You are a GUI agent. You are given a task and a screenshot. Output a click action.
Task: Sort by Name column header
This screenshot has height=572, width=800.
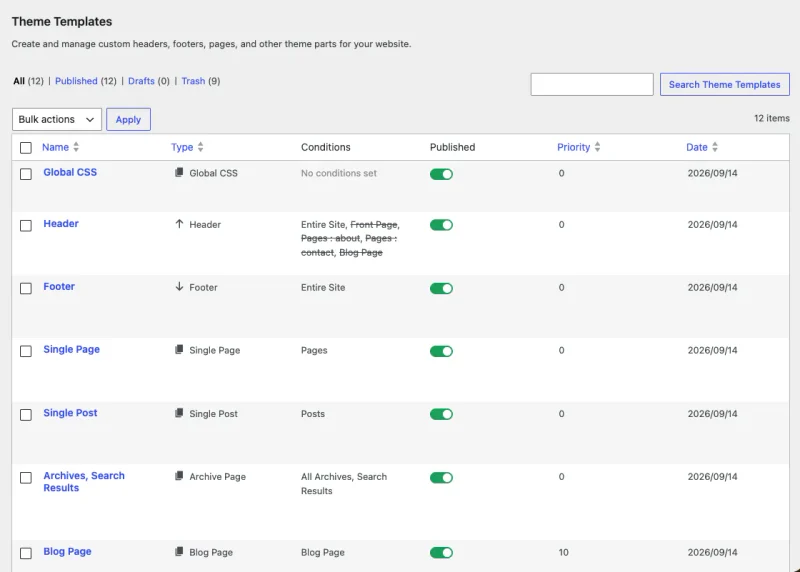coord(55,147)
